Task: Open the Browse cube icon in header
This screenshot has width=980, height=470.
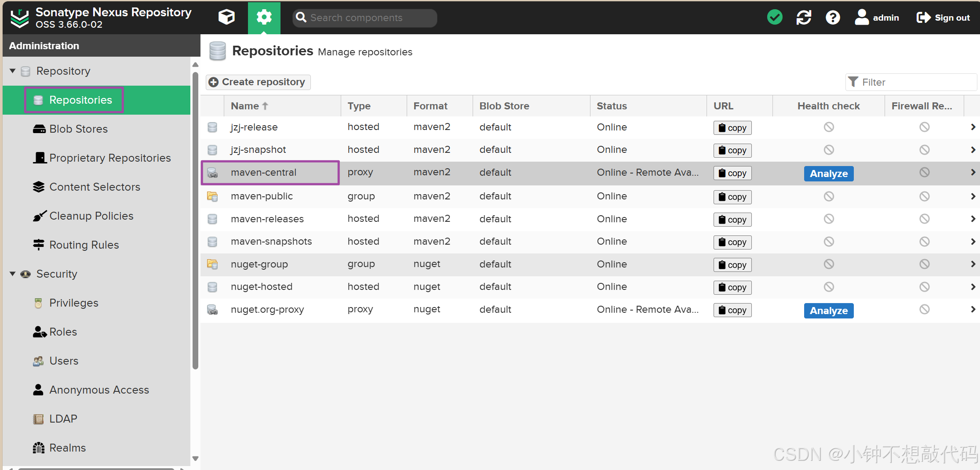Action: [x=226, y=18]
